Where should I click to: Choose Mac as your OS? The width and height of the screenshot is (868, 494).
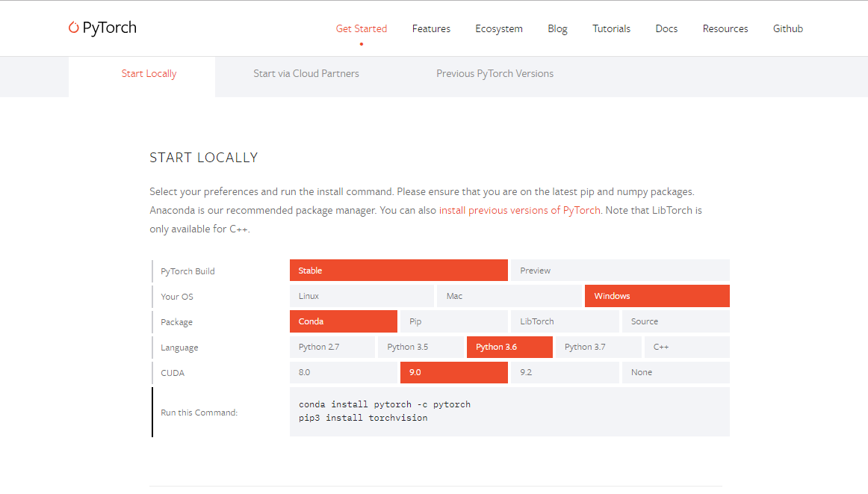pyautogui.click(x=509, y=296)
